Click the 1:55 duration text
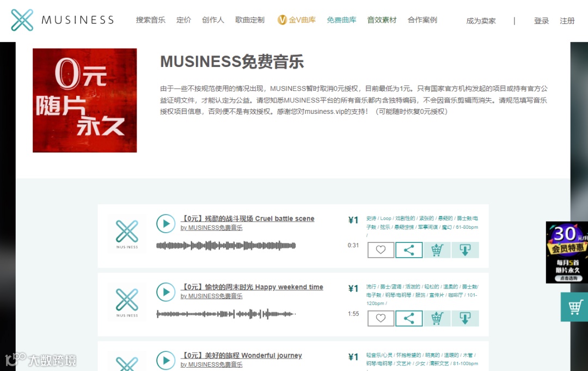The width and height of the screenshot is (588, 371). pyautogui.click(x=353, y=314)
